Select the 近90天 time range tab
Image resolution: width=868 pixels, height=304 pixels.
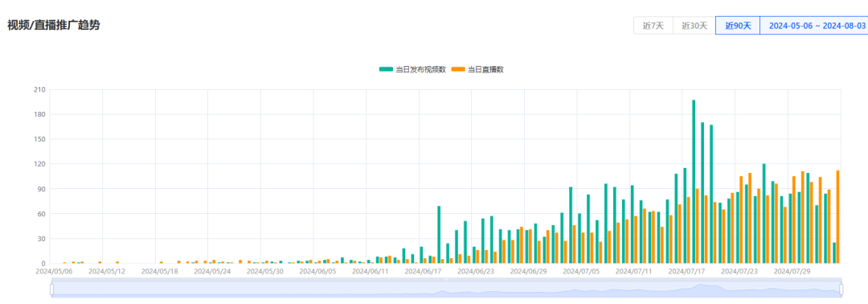coord(738,26)
